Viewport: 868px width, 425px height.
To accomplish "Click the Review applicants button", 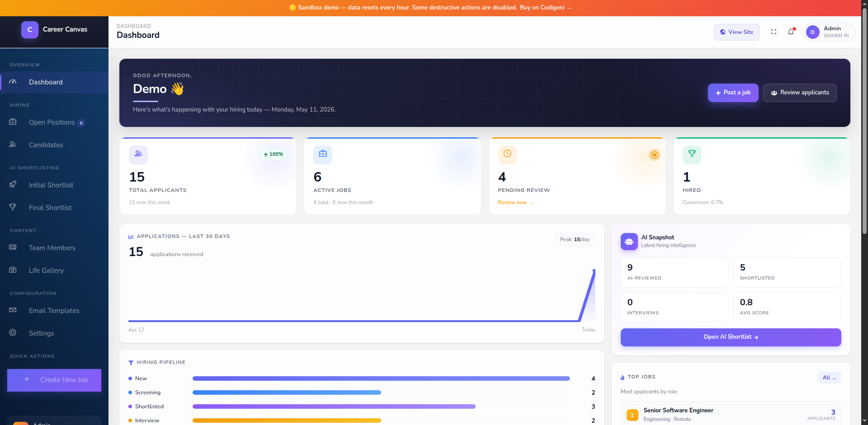I will [800, 93].
